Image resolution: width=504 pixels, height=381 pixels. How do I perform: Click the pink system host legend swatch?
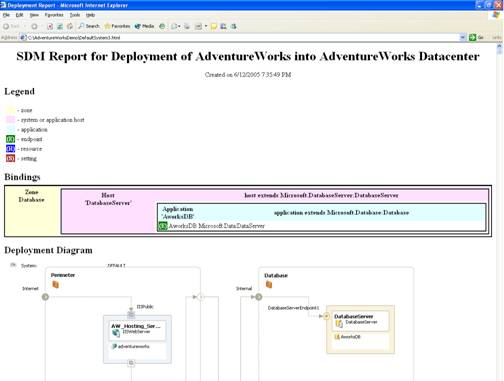[x=10, y=120]
